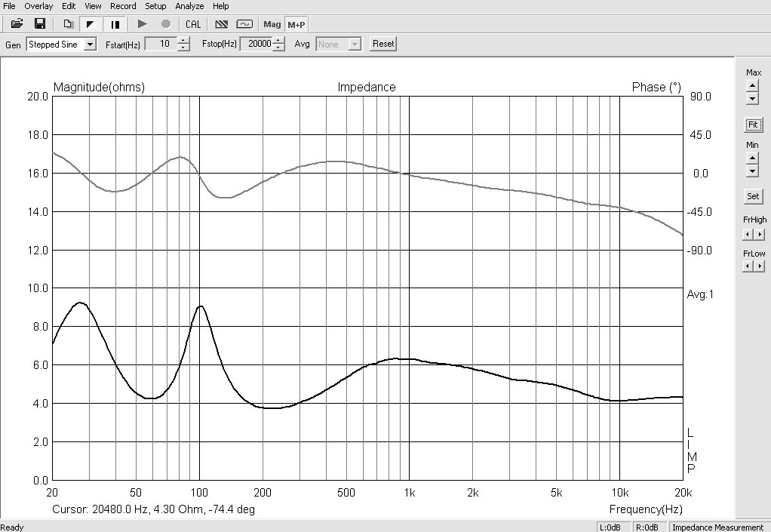771x532 pixels.
Task: Click the Fstart(Hz) value field
Action: point(161,45)
